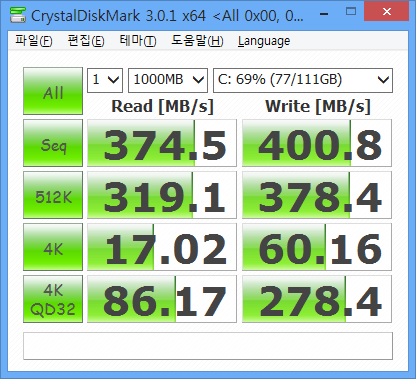Click the 4K write result 60.16
This screenshot has width=418, height=384.
coord(317,247)
